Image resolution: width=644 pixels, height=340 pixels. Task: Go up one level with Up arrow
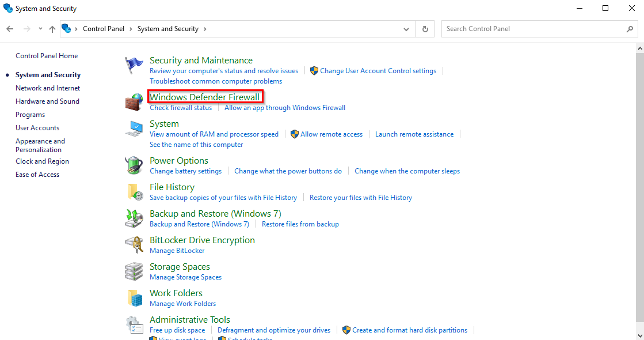click(x=52, y=29)
